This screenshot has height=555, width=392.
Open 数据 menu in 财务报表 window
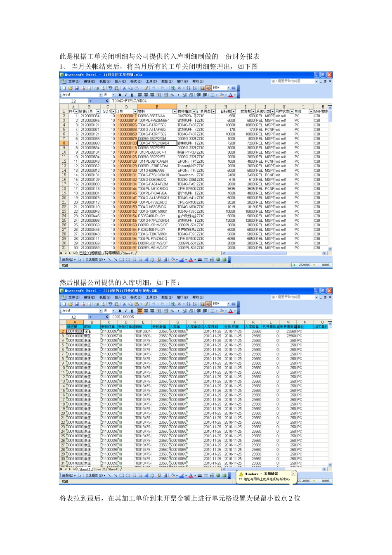(167, 297)
